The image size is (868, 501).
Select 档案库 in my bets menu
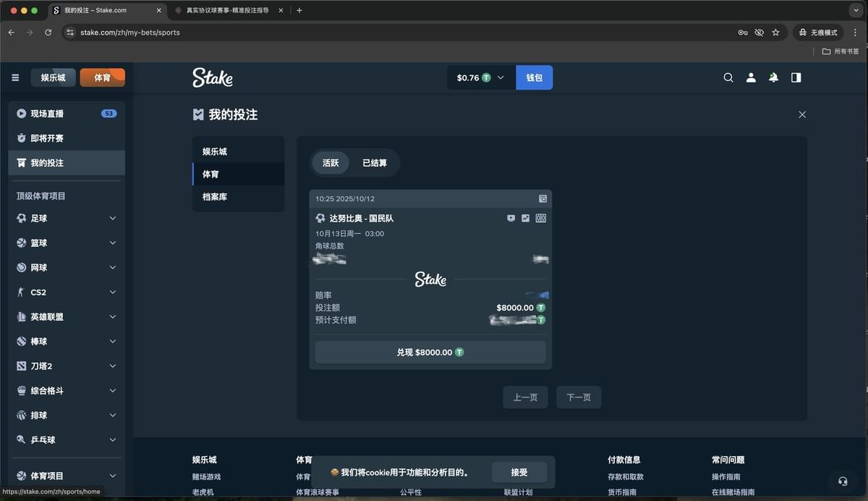(238, 197)
